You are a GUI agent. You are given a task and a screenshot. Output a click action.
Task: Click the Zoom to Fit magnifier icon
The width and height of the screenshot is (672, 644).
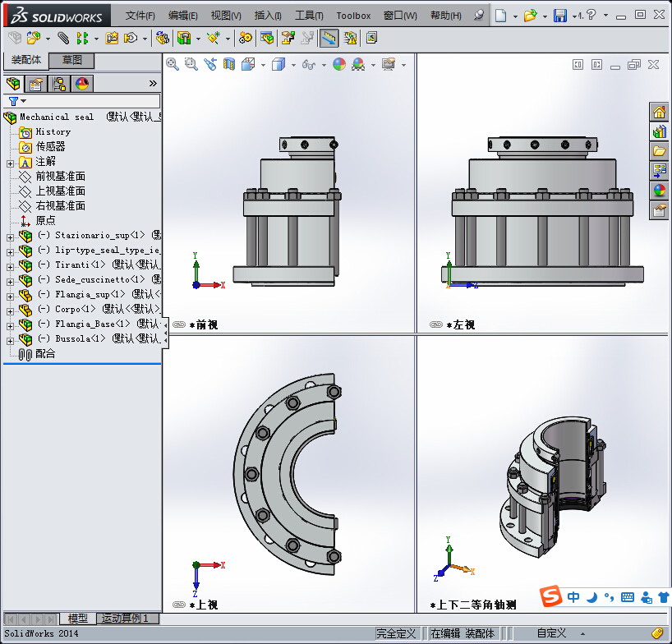[173, 64]
